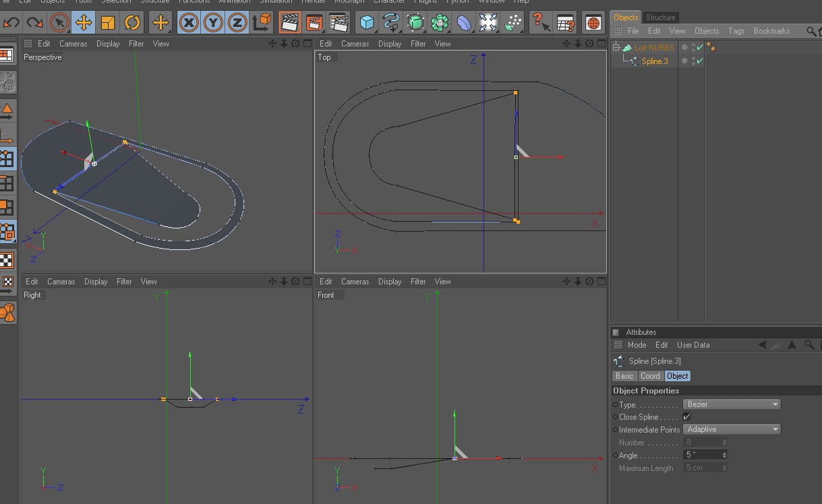Toggle the X axis lock

[189, 23]
